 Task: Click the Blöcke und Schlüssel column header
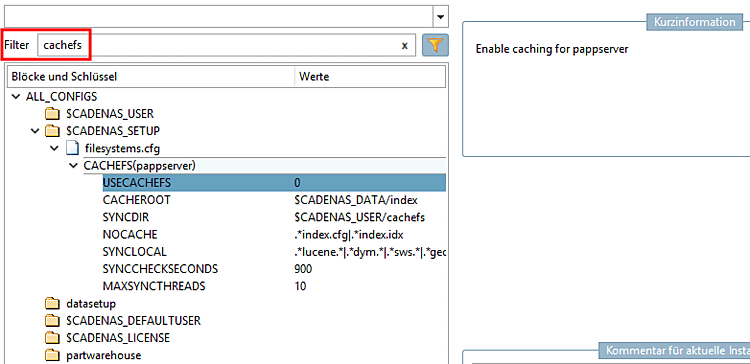point(152,76)
